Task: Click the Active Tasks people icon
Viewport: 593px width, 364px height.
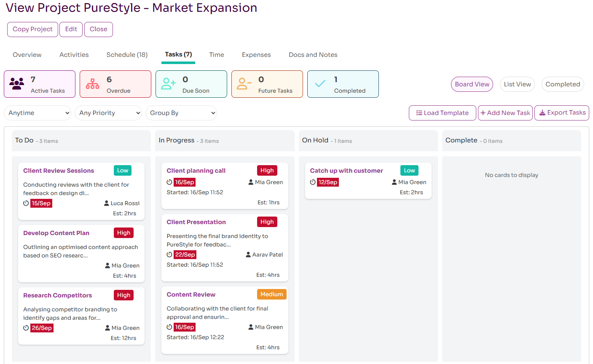Action: (17, 84)
